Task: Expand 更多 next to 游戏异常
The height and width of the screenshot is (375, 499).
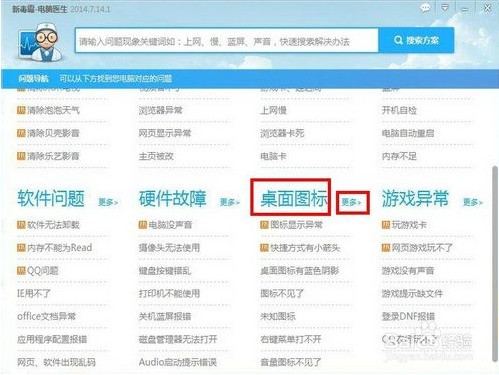Action: pyautogui.click(x=473, y=202)
